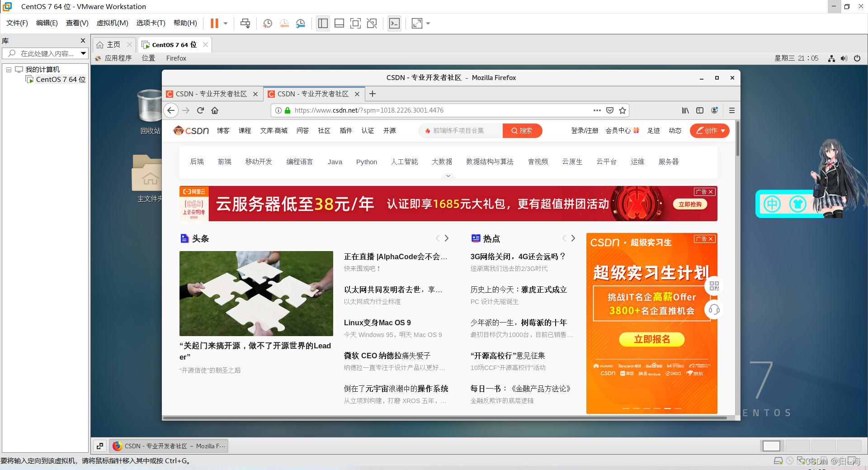The height and width of the screenshot is (470, 868).
Task: Open the 选项卡(T) menu
Action: 151,23
